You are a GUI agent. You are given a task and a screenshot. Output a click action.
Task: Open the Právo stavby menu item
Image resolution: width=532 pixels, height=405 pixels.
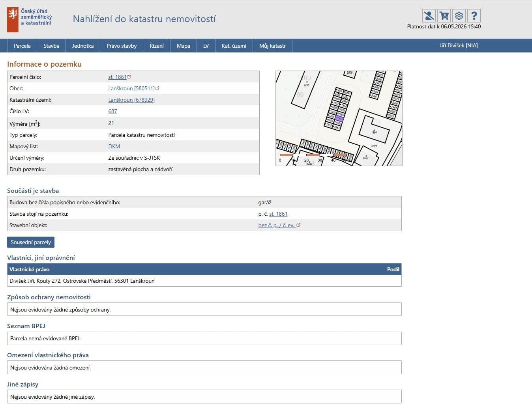122,46
